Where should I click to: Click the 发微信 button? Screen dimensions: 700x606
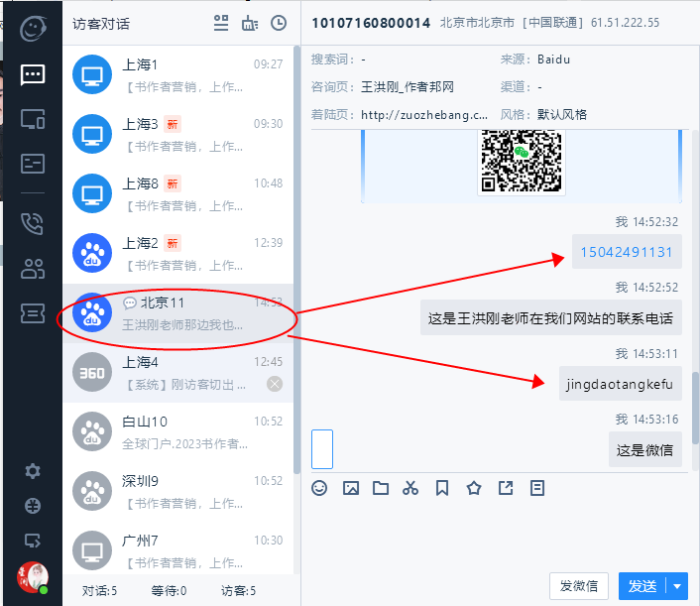coord(578,586)
